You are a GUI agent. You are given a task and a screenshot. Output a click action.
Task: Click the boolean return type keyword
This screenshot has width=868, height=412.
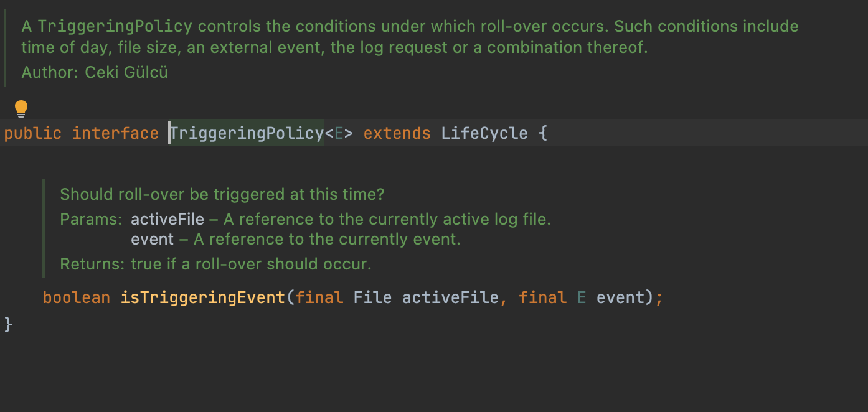click(x=77, y=297)
